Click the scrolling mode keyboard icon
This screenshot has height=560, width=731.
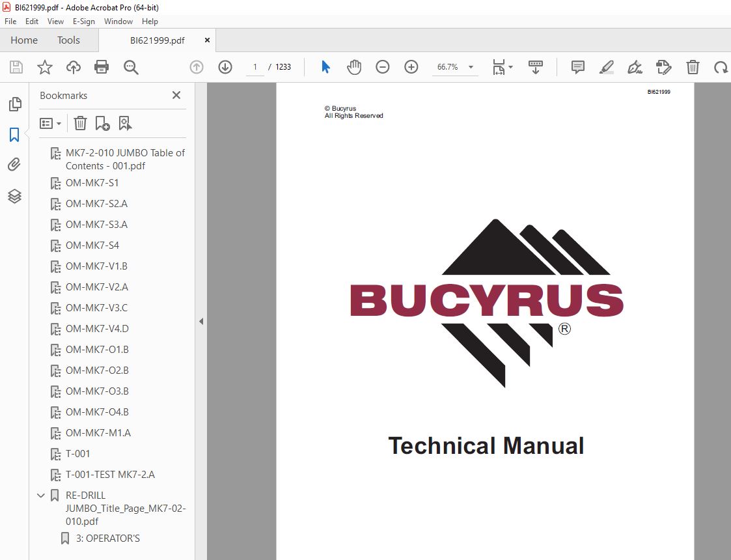(535, 67)
